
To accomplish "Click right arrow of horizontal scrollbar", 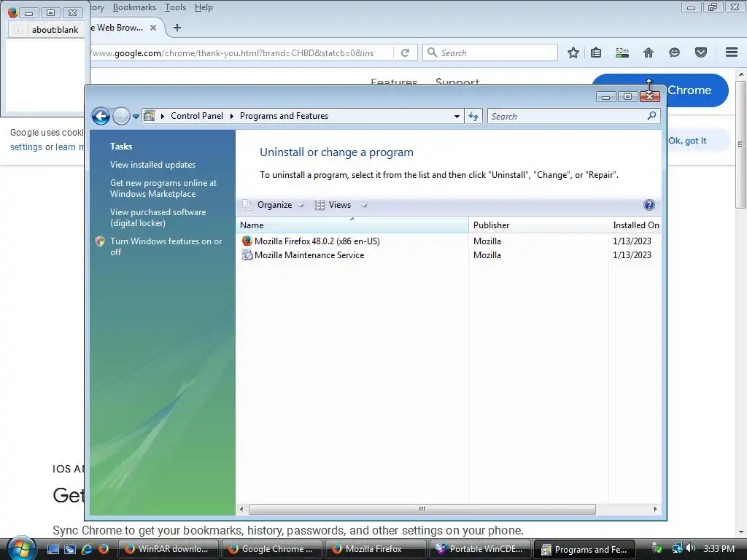I will 656,509.
